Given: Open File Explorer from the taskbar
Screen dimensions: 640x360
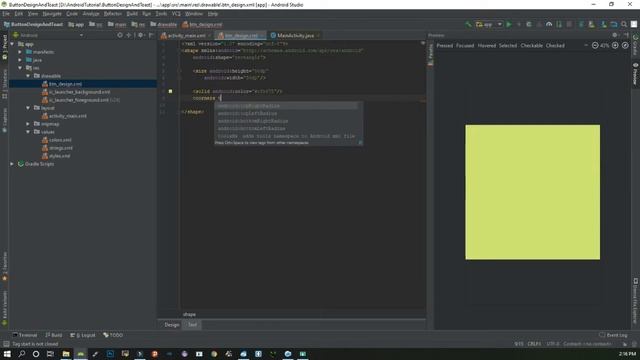Looking at the screenshot, I should (x=66, y=354).
